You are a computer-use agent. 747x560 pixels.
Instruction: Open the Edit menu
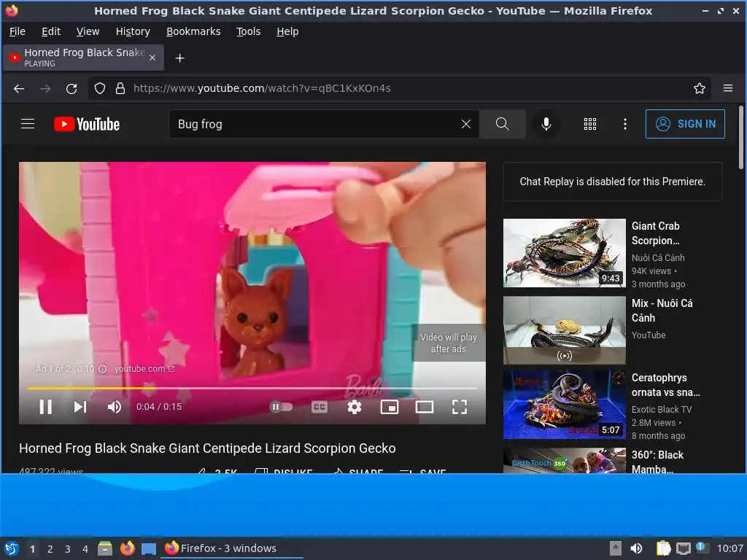coord(51,31)
